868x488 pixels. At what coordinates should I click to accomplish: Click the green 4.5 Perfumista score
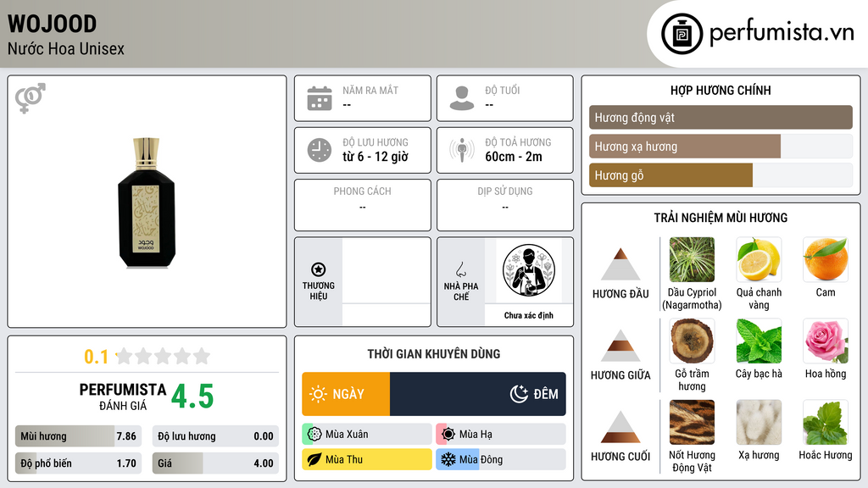pos(192,396)
